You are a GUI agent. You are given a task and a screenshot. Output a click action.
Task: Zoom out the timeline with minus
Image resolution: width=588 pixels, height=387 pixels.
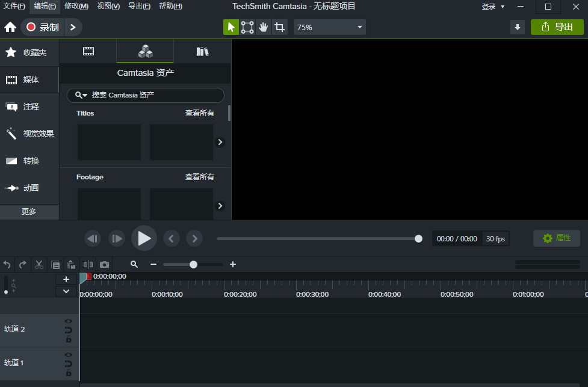tap(153, 264)
